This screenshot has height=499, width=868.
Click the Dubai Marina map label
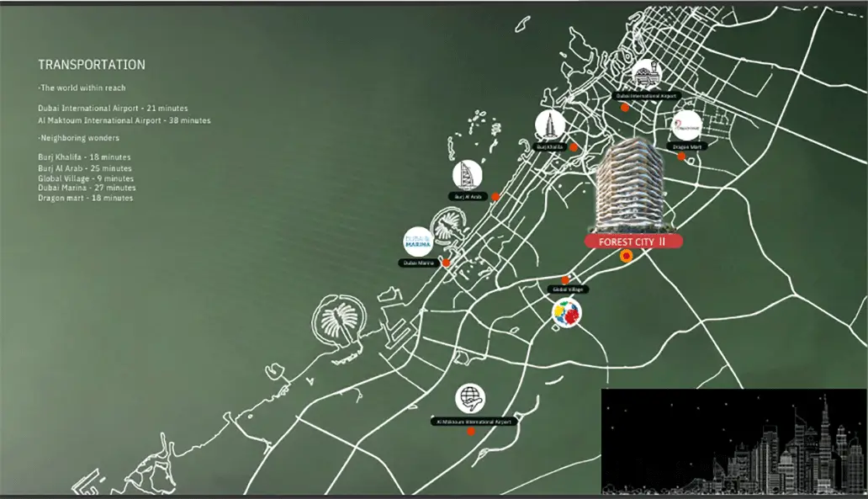click(419, 263)
